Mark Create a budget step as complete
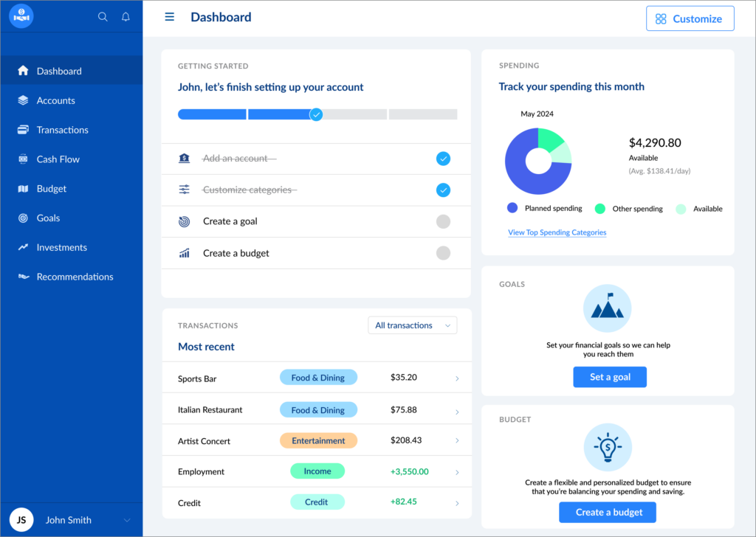 443,252
